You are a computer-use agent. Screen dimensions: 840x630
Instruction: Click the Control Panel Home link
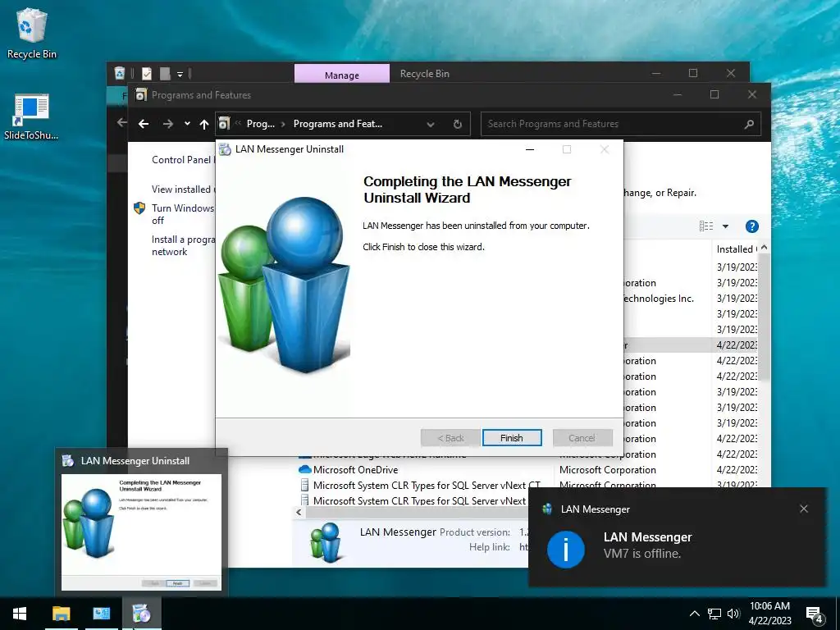(x=183, y=160)
